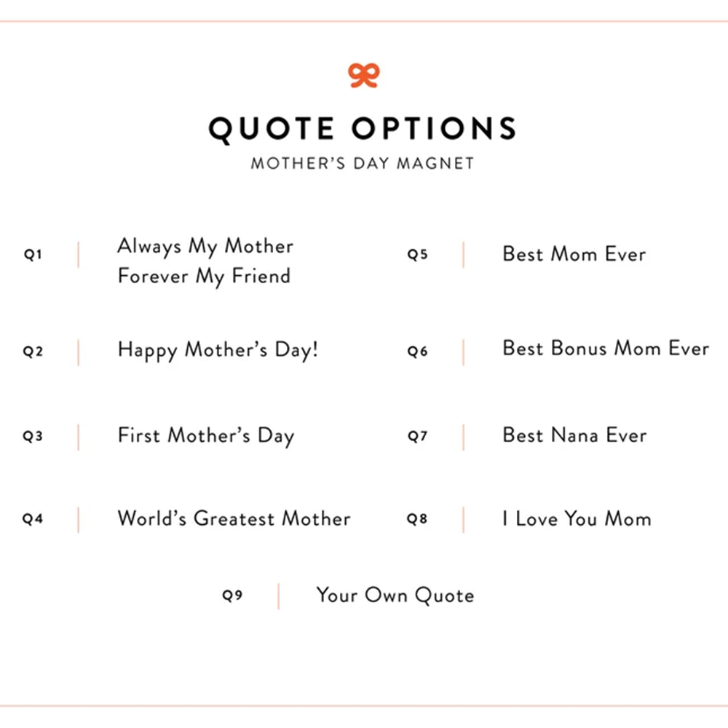Screen dimensions: 728x728
Task: Choose 'Best Mom Ever' quote
Action: tap(574, 254)
